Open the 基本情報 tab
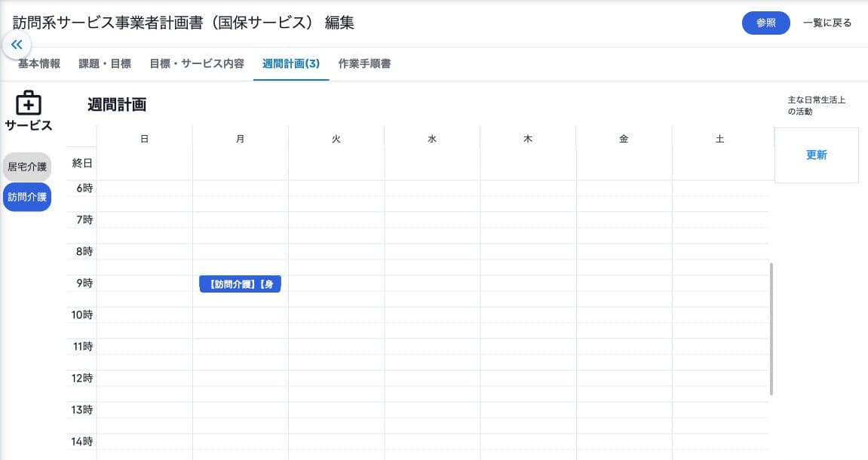This screenshot has width=868, height=460. pyautogui.click(x=38, y=63)
